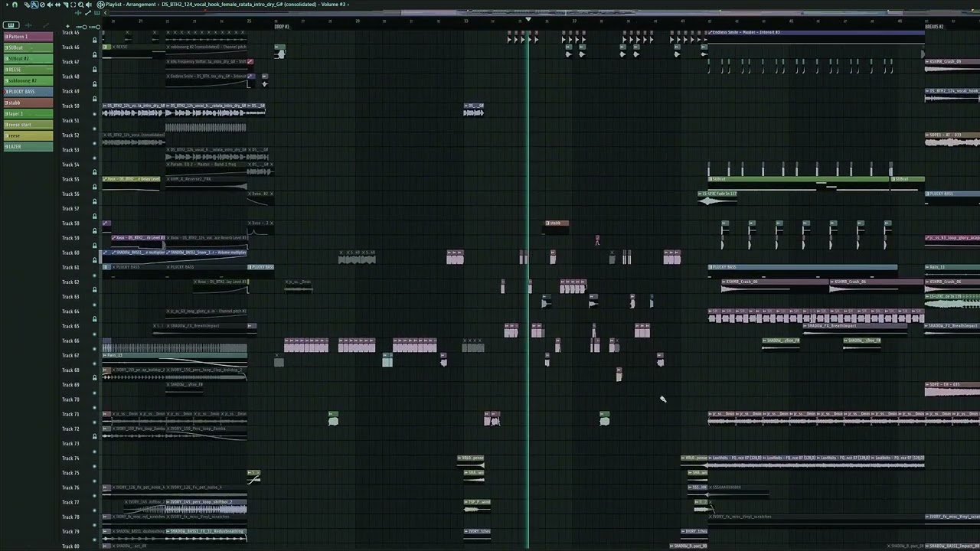The image size is (980, 551).
Task: Jump to the BREAKS #2 timeline marker
Action: point(933,27)
